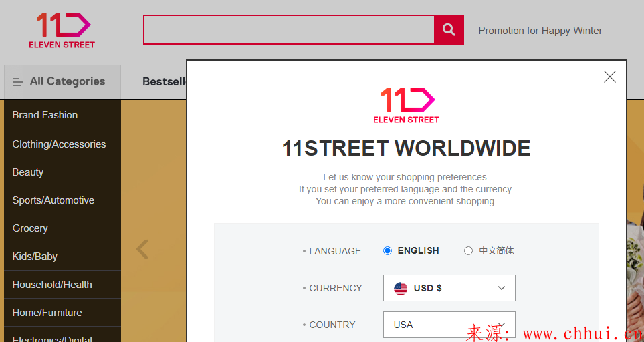The height and width of the screenshot is (342, 644).
Task: Click the red search magnifier button
Action: [449, 29]
